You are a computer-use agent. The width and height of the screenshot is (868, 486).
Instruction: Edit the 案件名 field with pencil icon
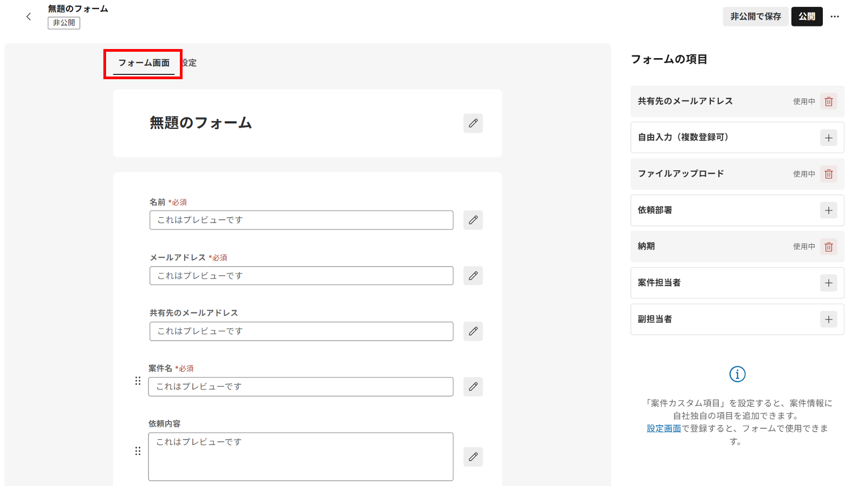[473, 387]
